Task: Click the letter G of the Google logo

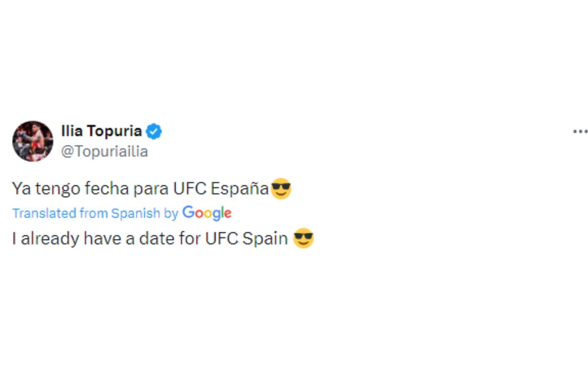Action: [x=189, y=213]
